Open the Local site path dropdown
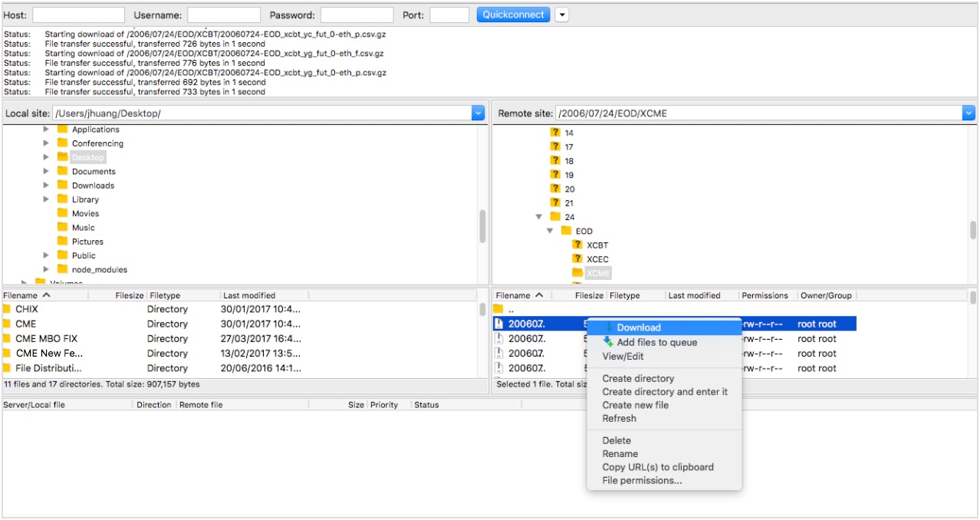The image size is (980, 520). (x=478, y=113)
